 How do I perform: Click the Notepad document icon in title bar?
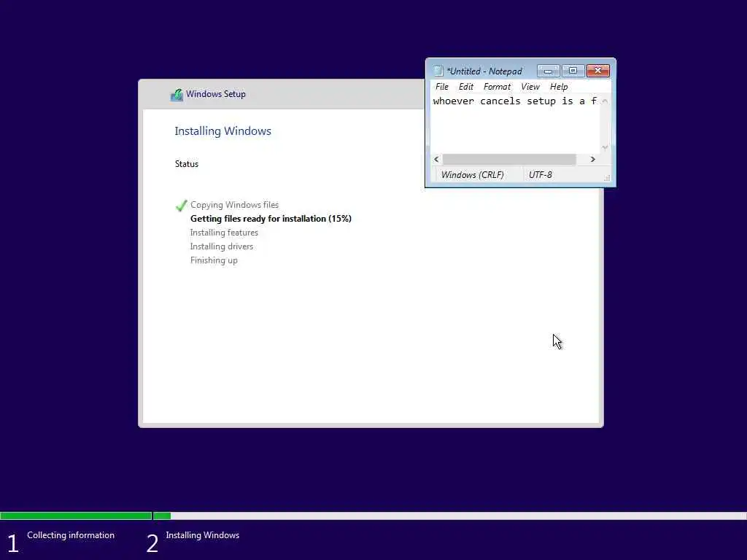[x=438, y=71]
